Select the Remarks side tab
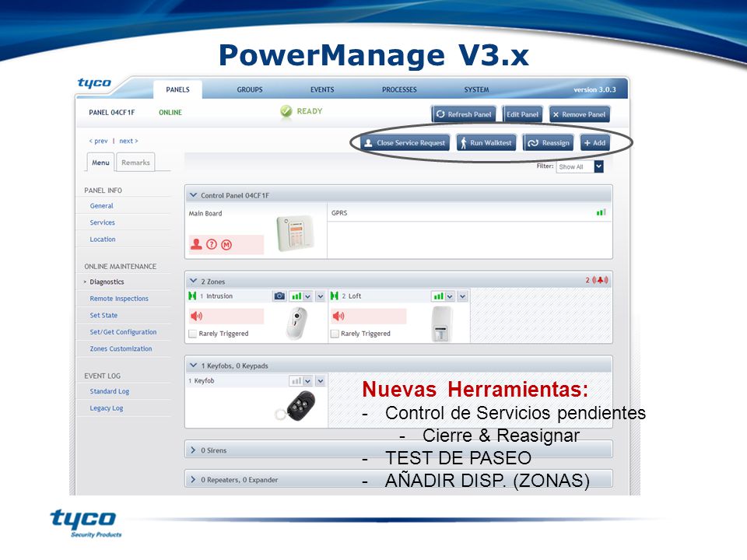The image size is (747, 560). 135,163
